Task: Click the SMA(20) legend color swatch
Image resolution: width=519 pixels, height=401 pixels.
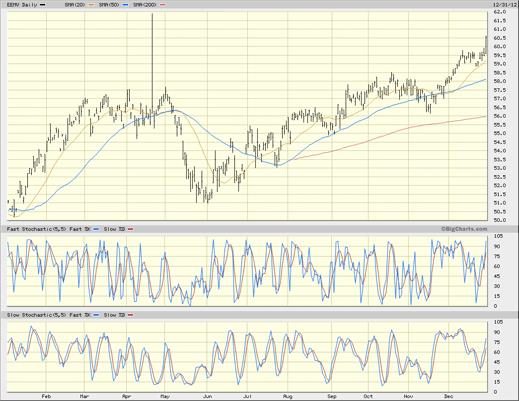Action: click(92, 5)
